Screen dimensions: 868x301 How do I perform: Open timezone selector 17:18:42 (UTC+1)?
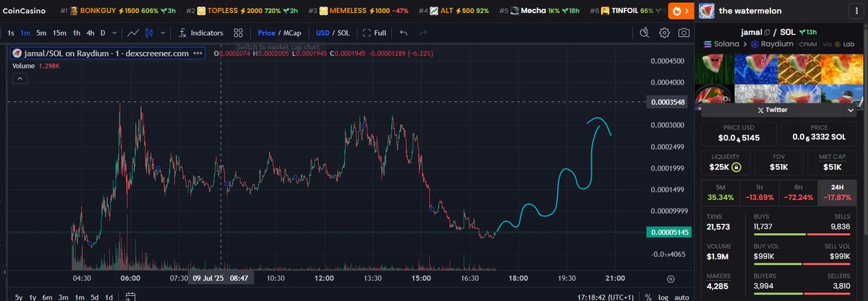pyautogui.click(x=605, y=297)
